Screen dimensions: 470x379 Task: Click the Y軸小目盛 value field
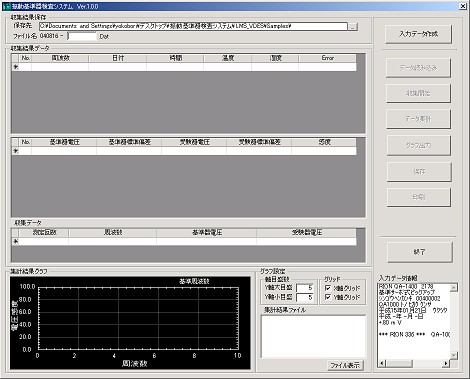click(304, 297)
